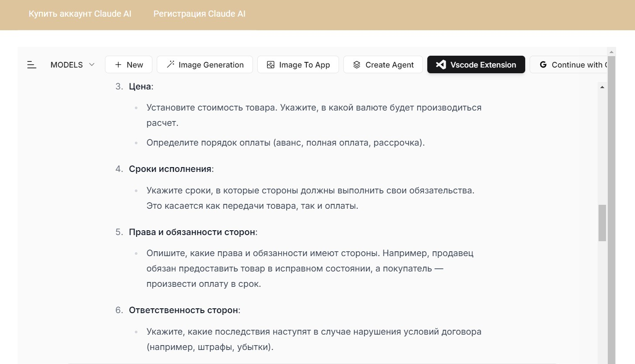Viewport: 635px width, 364px height.
Task: Click the Цена heading in the list
Action: pos(140,86)
